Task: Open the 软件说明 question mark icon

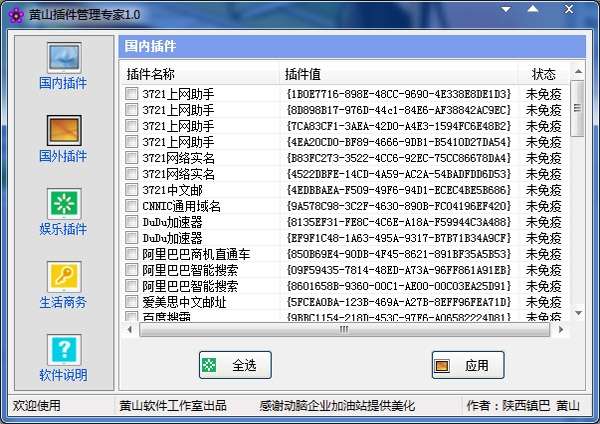Action: tap(64, 350)
